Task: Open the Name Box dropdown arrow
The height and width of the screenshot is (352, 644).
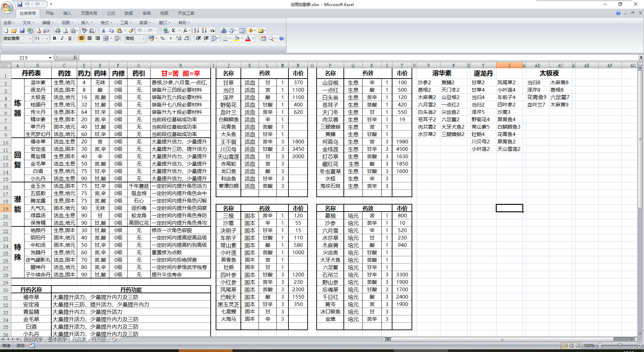Action: click(x=50, y=57)
